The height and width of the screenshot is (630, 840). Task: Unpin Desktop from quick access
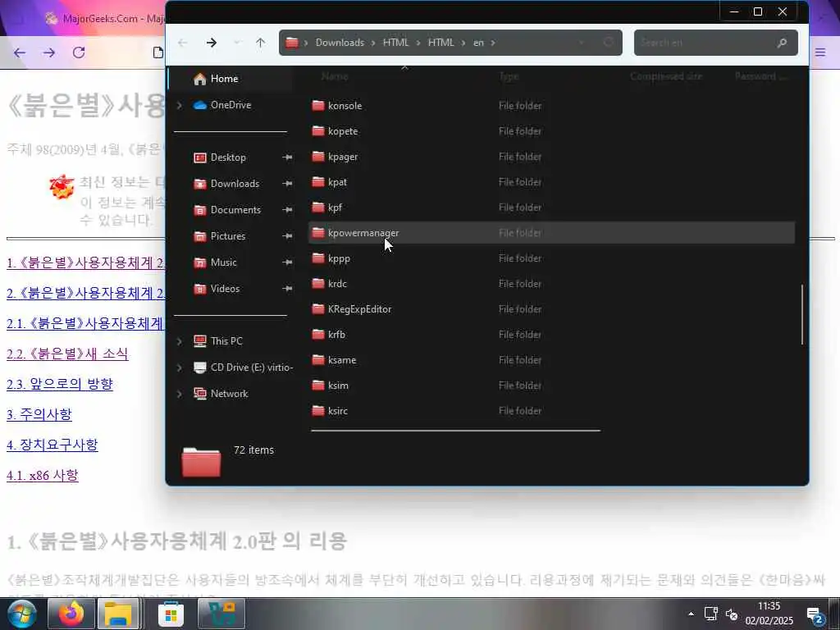[x=287, y=157]
